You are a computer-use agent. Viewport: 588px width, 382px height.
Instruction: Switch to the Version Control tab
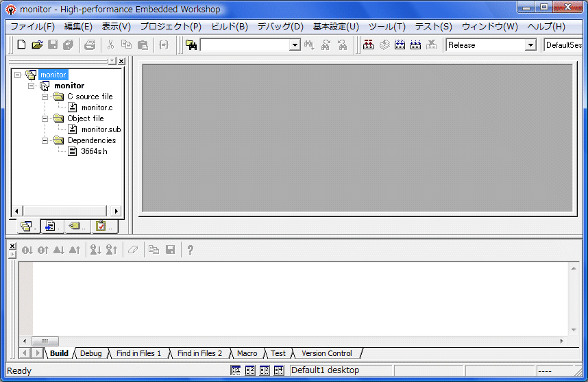pyautogui.click(x=327, y=353)
